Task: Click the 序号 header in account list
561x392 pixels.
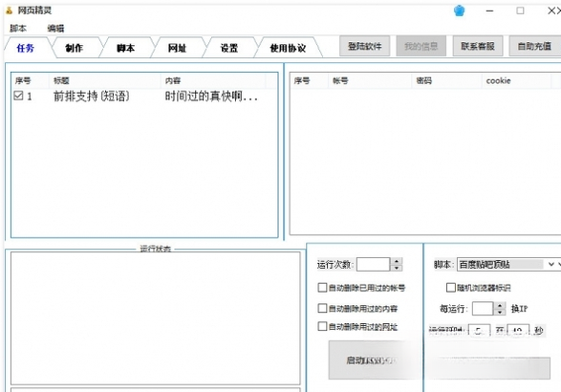Action: pyautogui.click(x=309, y=81)
